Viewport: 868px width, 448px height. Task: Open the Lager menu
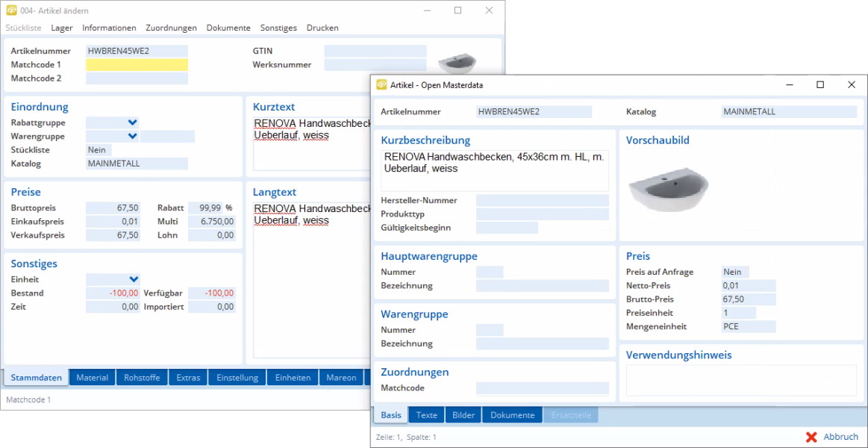point(62,28)
